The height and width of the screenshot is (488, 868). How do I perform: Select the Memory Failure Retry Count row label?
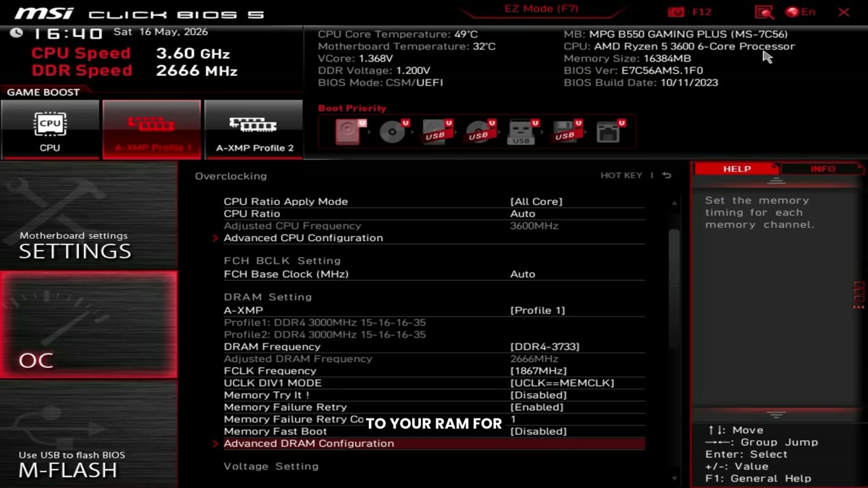point(294,419)
